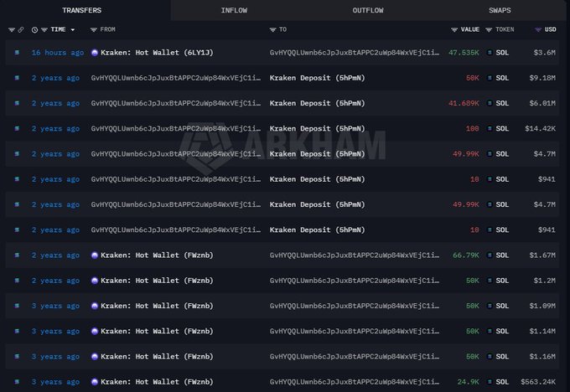Screen dimensions: 570x392
Task: Open the filter icon next to TIME
Action: tap(44, 30)
